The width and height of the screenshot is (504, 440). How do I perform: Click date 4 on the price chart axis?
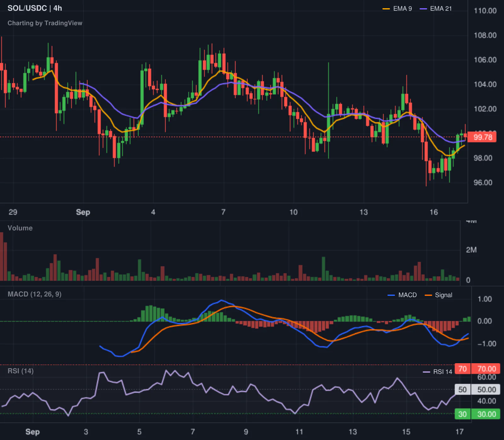tap(153, 212)
